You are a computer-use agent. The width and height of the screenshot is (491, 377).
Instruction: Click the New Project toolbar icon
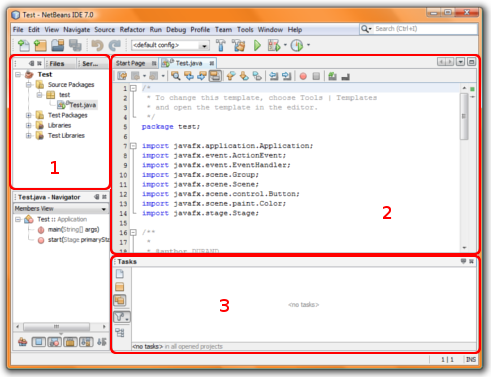pos(40,45)
